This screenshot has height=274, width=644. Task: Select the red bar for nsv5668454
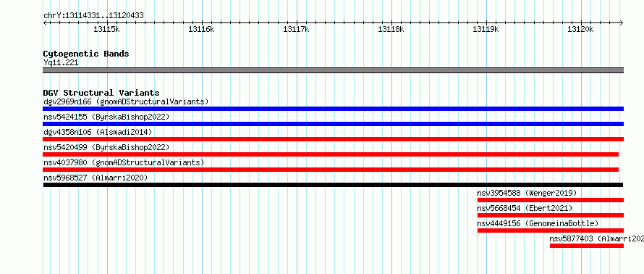pyautogui.click(x=551, y=215)
